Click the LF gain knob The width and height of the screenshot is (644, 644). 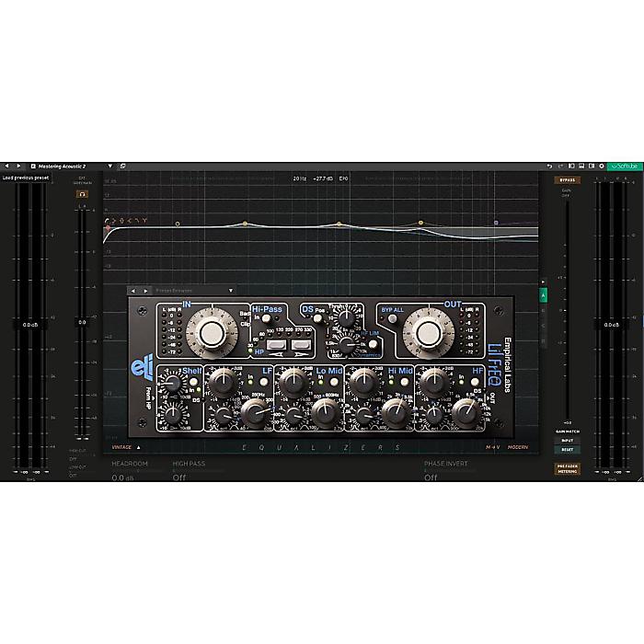click(x=223, y=383)
